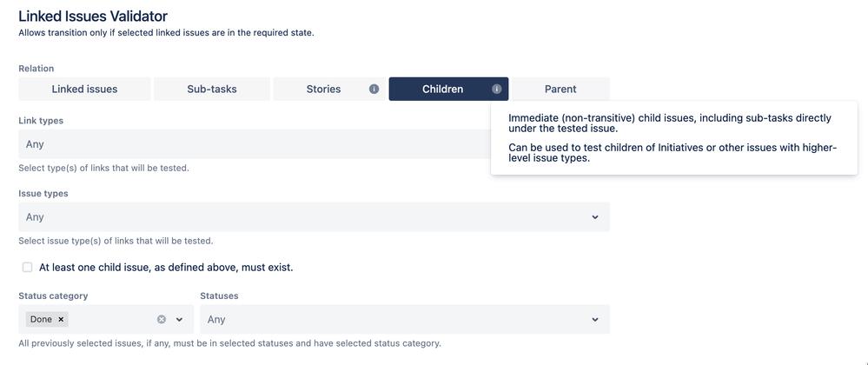This screenshot has width=868, height=365.
Task: Click the empty Status category input area
Action: 111,320
